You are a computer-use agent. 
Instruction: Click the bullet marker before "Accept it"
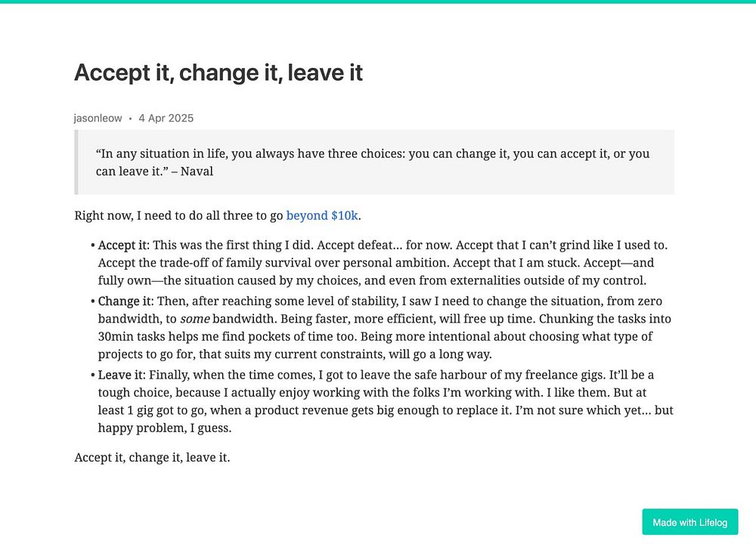[x=92, y=246]
